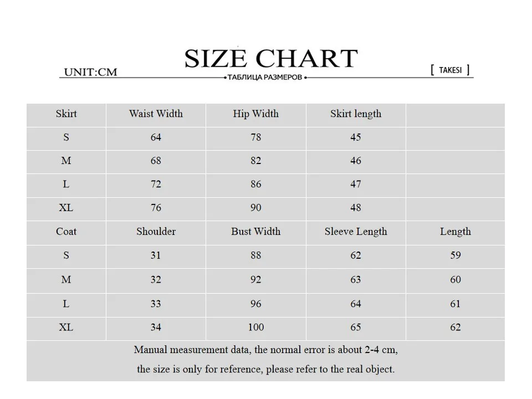Image resolution: width=532 pixels, height=399 pixels.
Task: Click the Sleeve Length column header
Action: click(x=356, y=232)
